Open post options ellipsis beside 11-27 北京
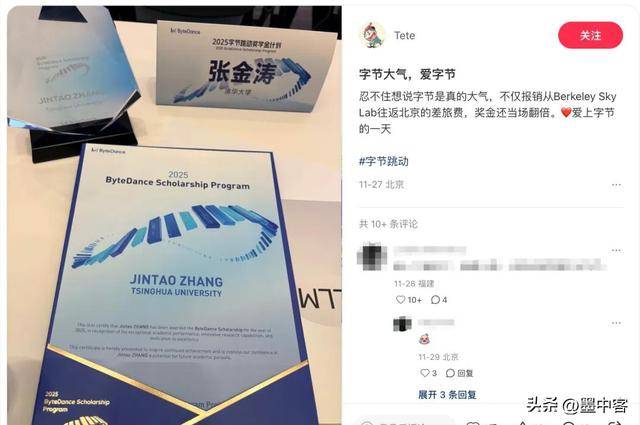Image resolution: width=640 pixels, height=425 pixels. tap(616, 185)
